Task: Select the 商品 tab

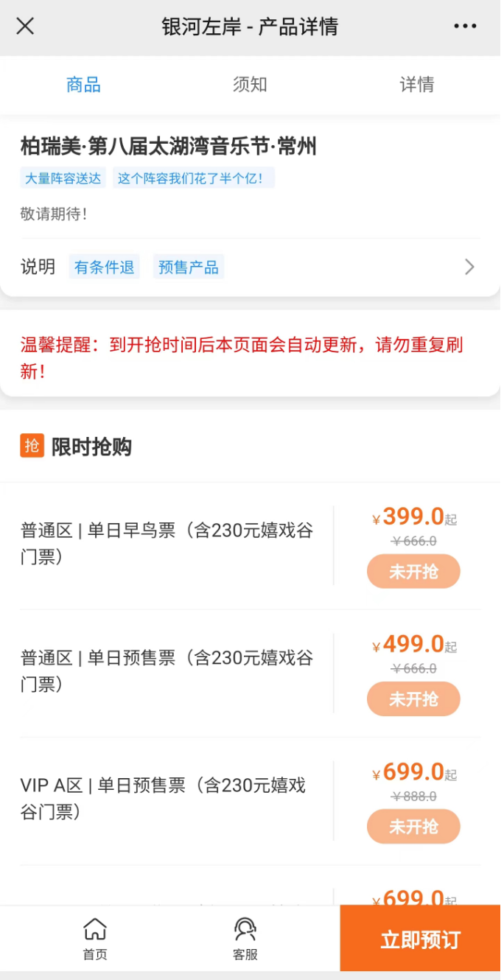Action: [x=83, y=85]
